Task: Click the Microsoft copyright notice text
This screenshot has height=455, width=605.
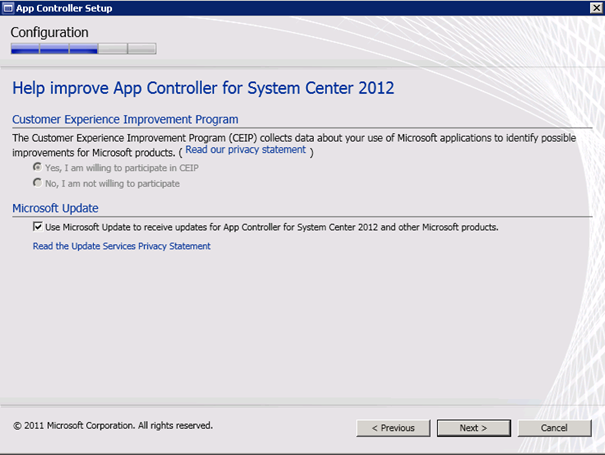Action: [113, 426]
